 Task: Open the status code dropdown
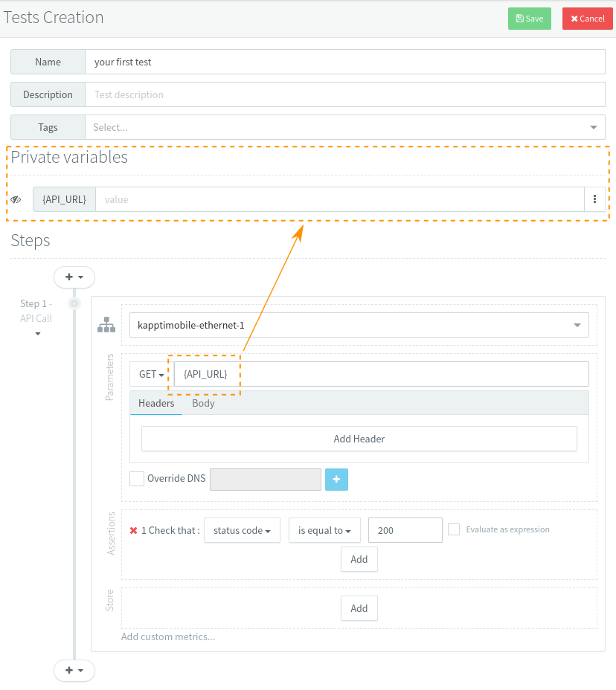(242, 530)
